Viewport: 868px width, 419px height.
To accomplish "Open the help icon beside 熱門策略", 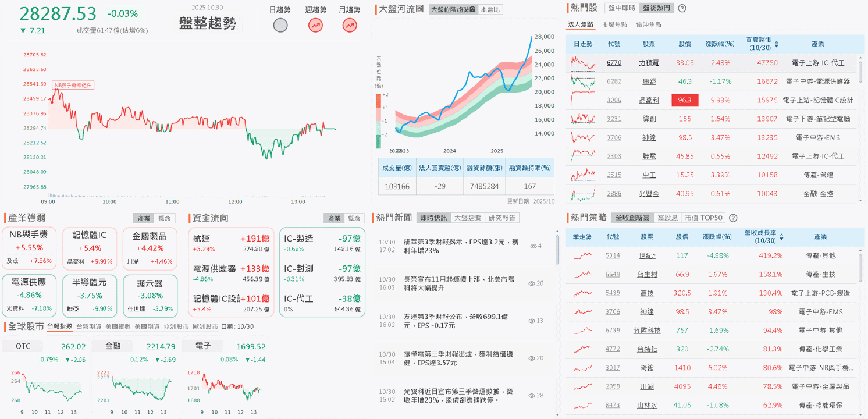I will [x=733, y=218].
